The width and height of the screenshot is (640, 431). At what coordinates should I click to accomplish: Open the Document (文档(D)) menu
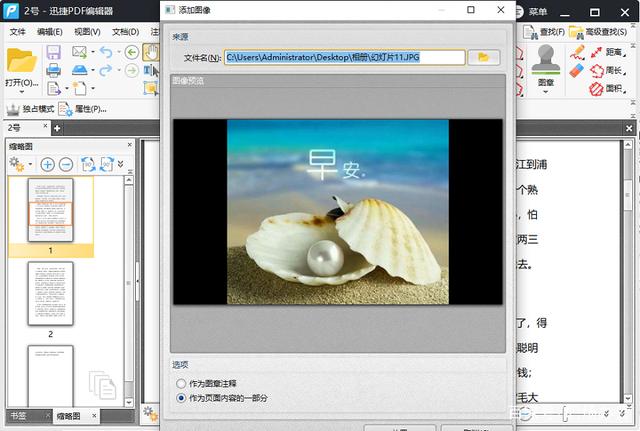pyautogui.click(x=126, y=32)
